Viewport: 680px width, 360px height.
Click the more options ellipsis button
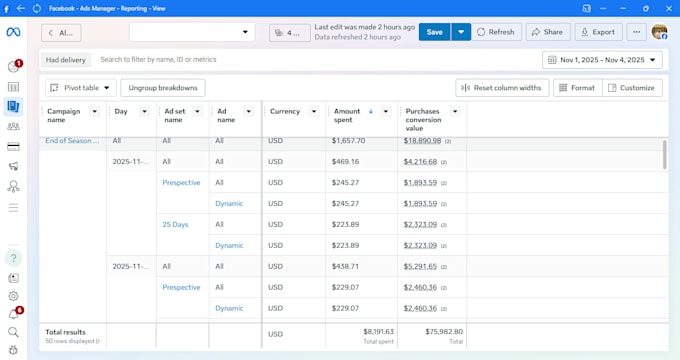click(x=636, y=32)
